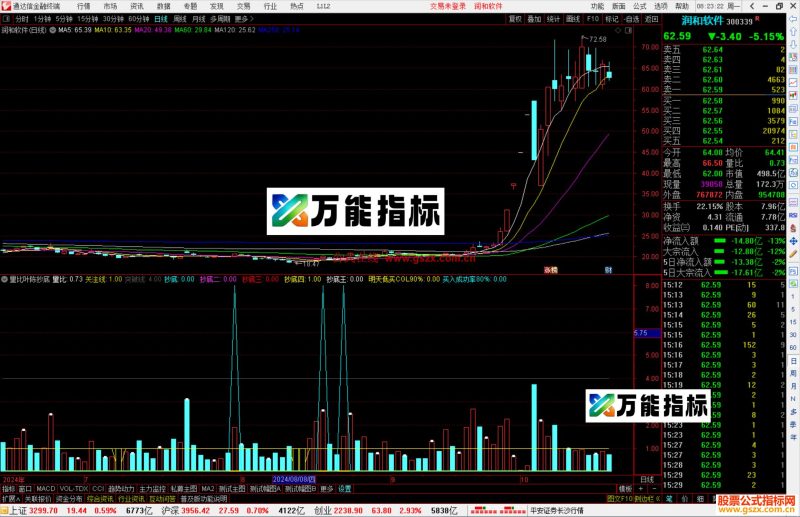
Task: Open the 交易 menu
Action: point(243,6)
